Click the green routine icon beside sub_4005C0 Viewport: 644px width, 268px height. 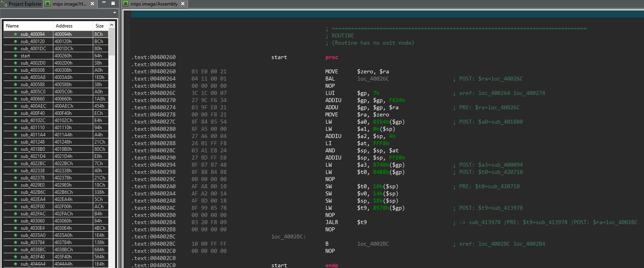coord(16,92)
